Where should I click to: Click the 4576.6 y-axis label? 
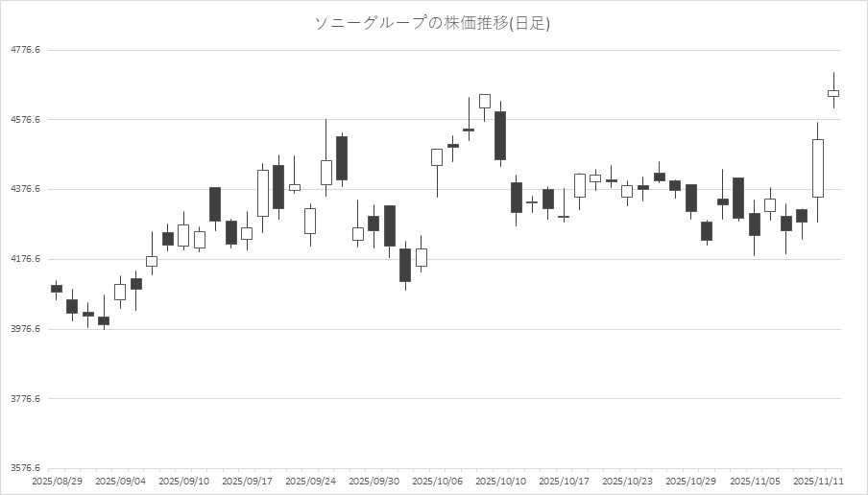25,120
